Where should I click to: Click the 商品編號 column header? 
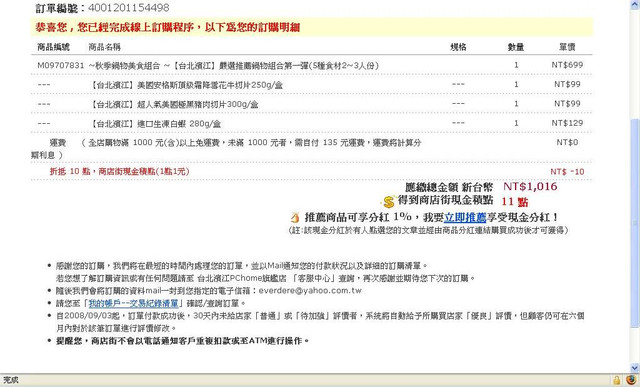click(53, 47)
